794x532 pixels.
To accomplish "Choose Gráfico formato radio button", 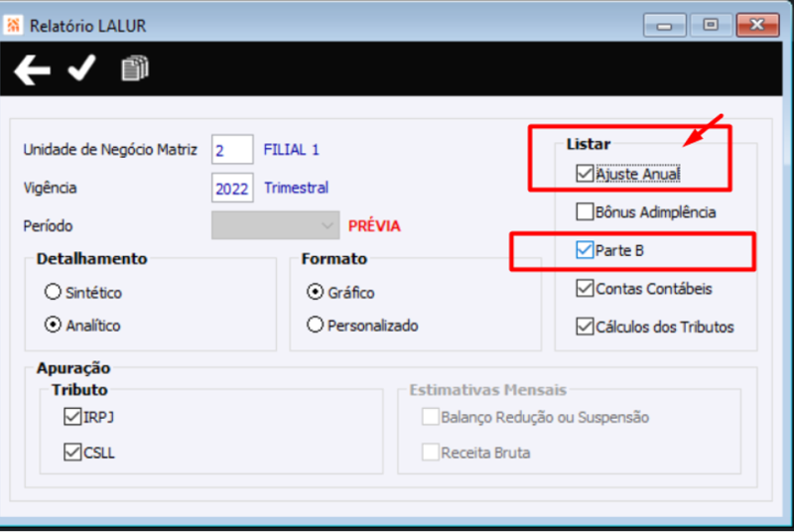I will [x=315, y=292].
